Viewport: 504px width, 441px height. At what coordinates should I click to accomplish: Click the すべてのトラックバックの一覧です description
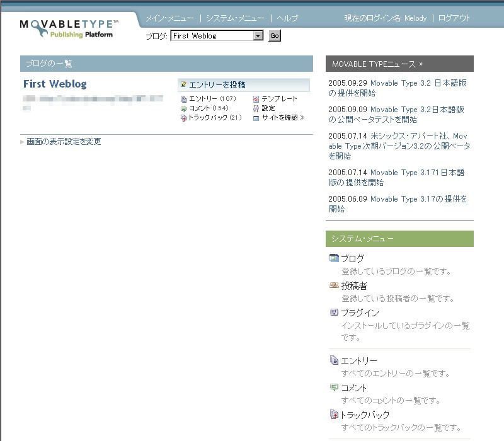[401, 427]
